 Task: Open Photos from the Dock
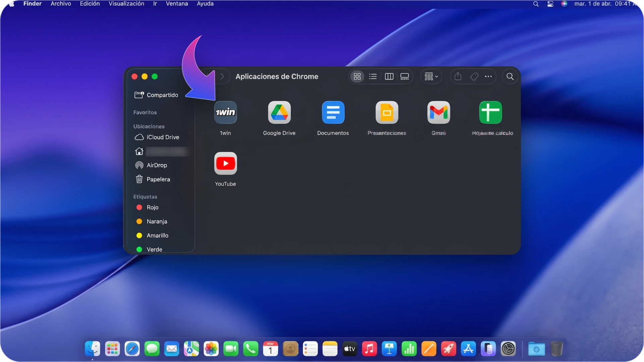211,349
